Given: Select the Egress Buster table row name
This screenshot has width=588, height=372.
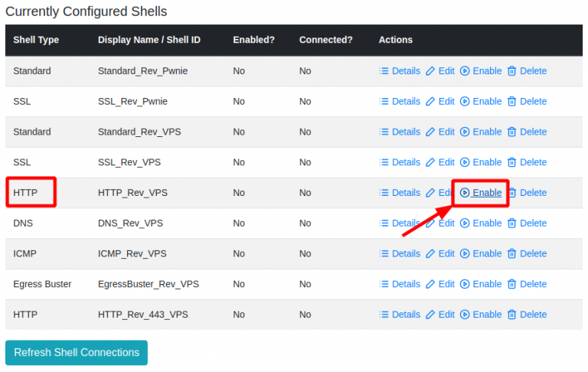Looking at the screenshot, I should point(42,284).
